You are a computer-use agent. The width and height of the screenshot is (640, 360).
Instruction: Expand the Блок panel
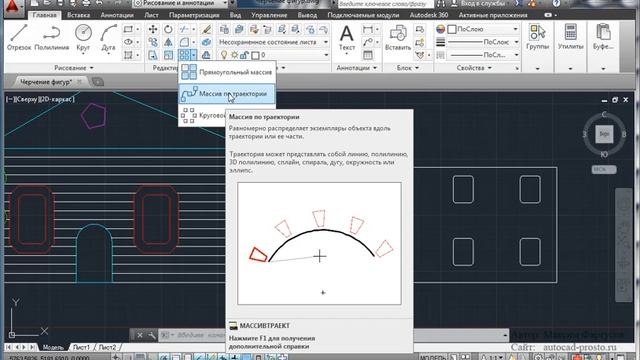pos(408,68)
